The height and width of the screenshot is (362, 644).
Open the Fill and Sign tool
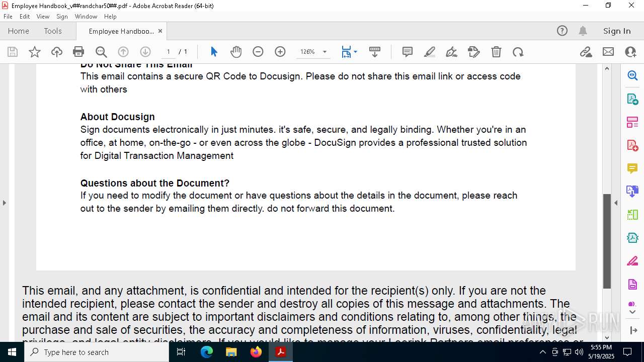coord(452,52)
